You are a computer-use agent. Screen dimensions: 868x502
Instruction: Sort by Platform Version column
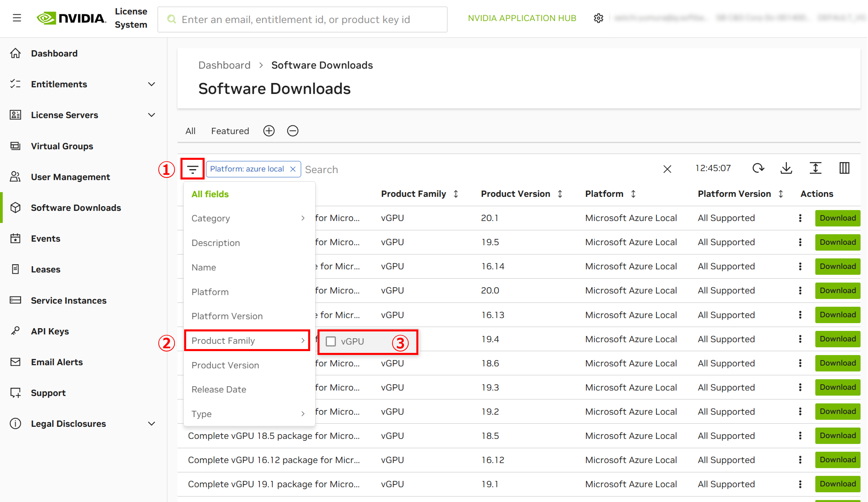pyautogui.click(x=781, y=194)
